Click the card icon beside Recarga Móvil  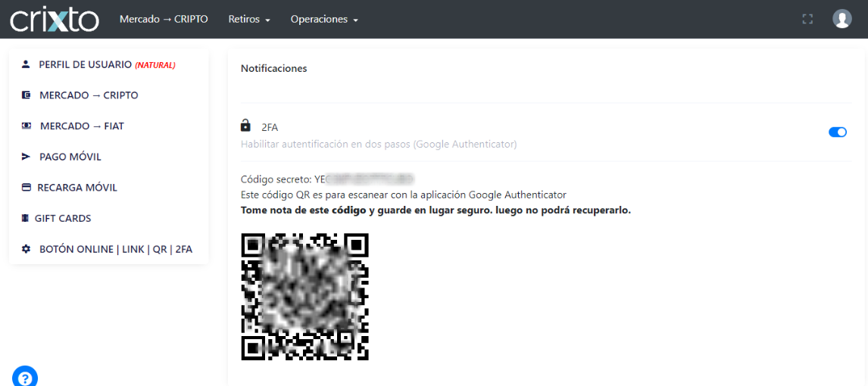coord(26,188)
